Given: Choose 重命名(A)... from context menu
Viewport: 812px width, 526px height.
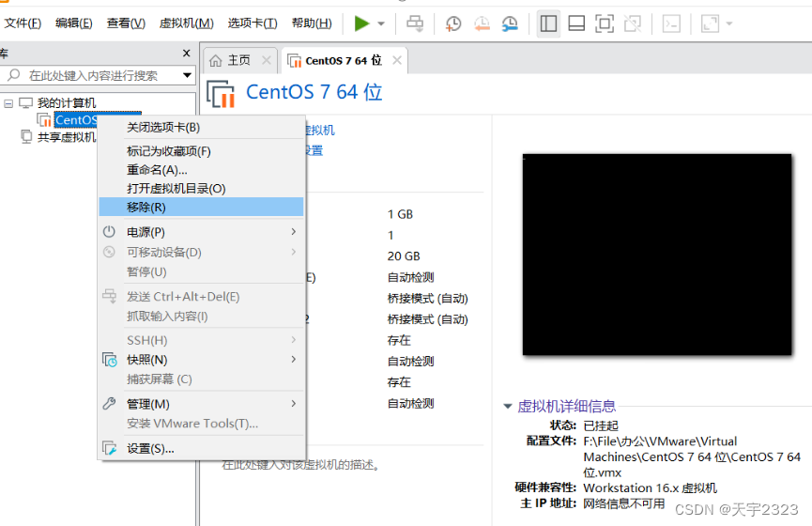Looking at the screenshot, I should [x=201, y=170].
